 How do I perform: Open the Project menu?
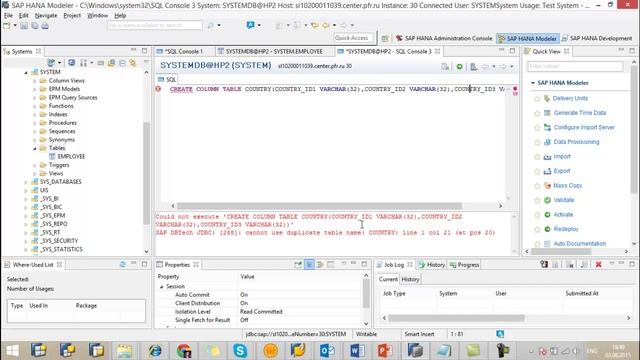tap(72, 16)
